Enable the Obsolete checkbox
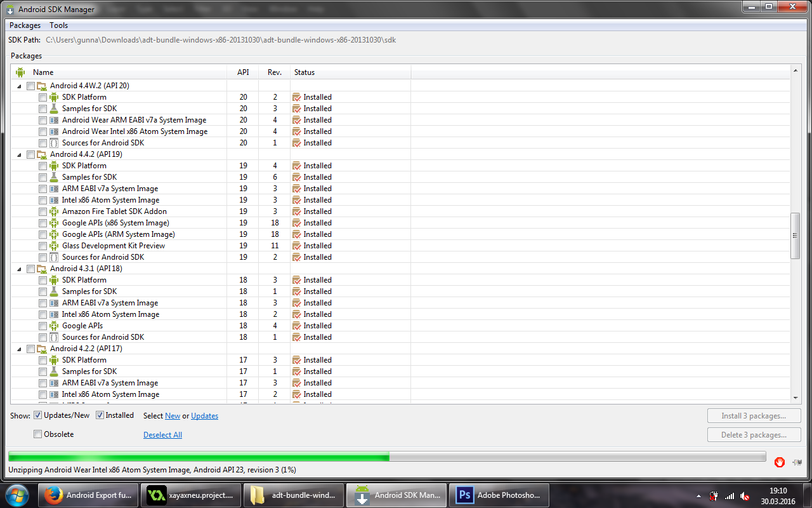Screen dimensions: 812x508 (38, 434)
